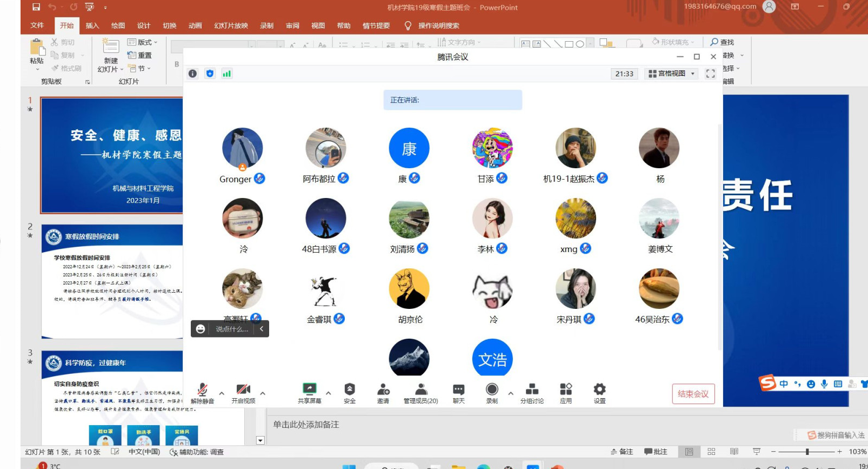The height and width of the screenshot is (469, 868).
Task: Expand audio options arrow beside mute button
Action: click(222, 393)
